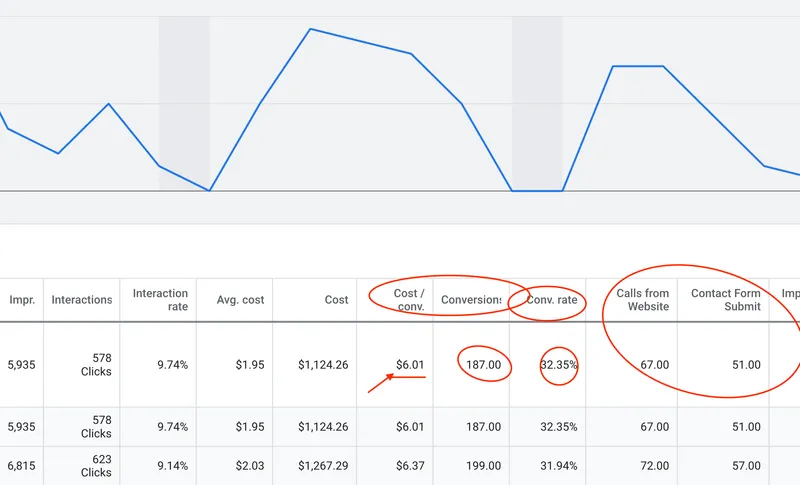Sort by the Interactions column header
800x485 pixels.
pos(82,300)
